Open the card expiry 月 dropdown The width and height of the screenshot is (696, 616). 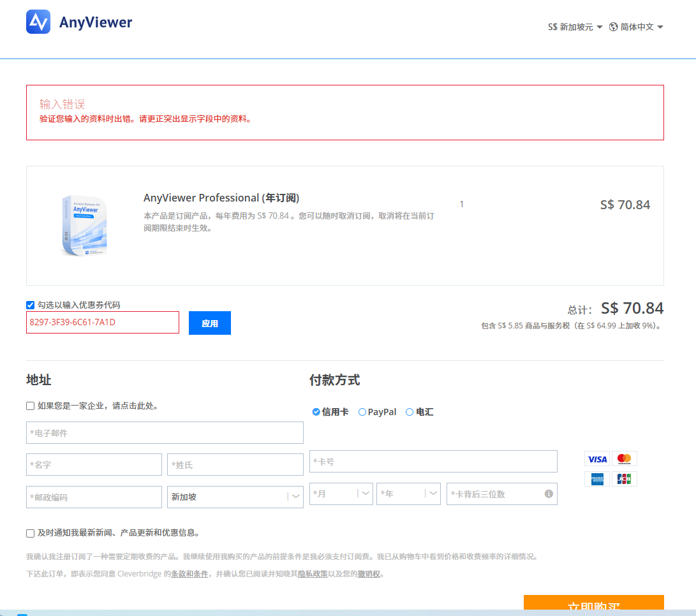click(x=341, y=494)
